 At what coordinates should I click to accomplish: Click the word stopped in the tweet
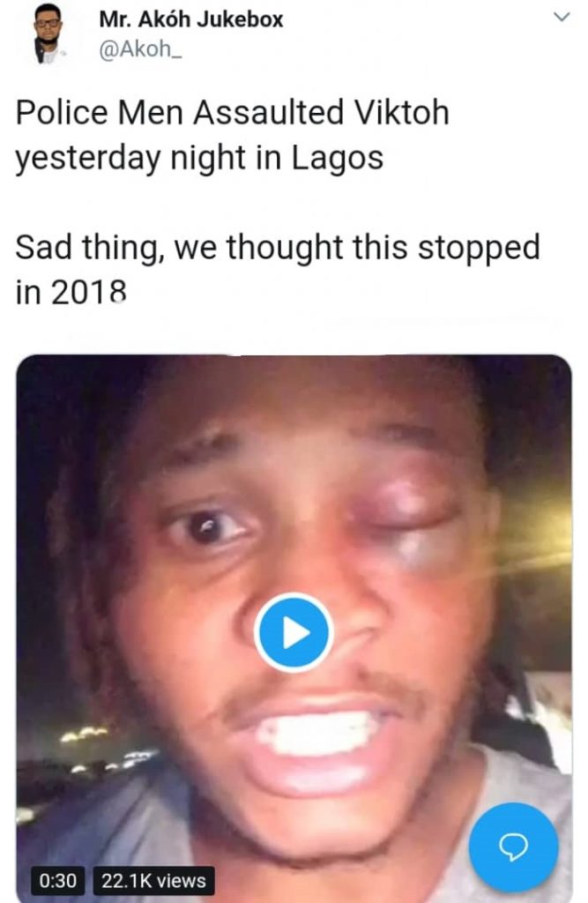coord(479,248)
